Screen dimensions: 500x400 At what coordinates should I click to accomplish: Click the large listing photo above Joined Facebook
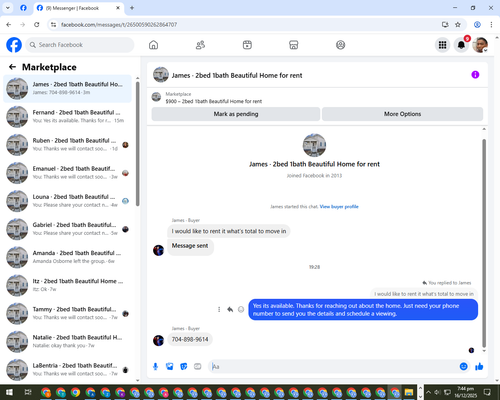314,145
